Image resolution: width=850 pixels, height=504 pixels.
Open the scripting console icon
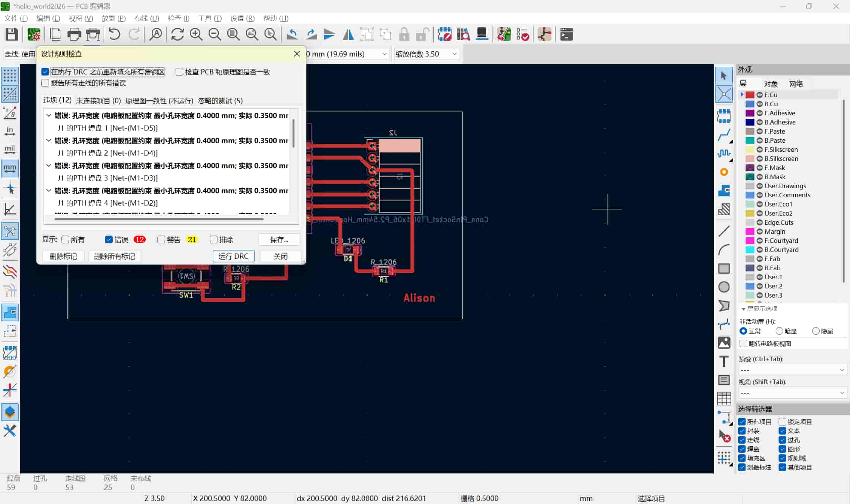[x=566, y=35]
